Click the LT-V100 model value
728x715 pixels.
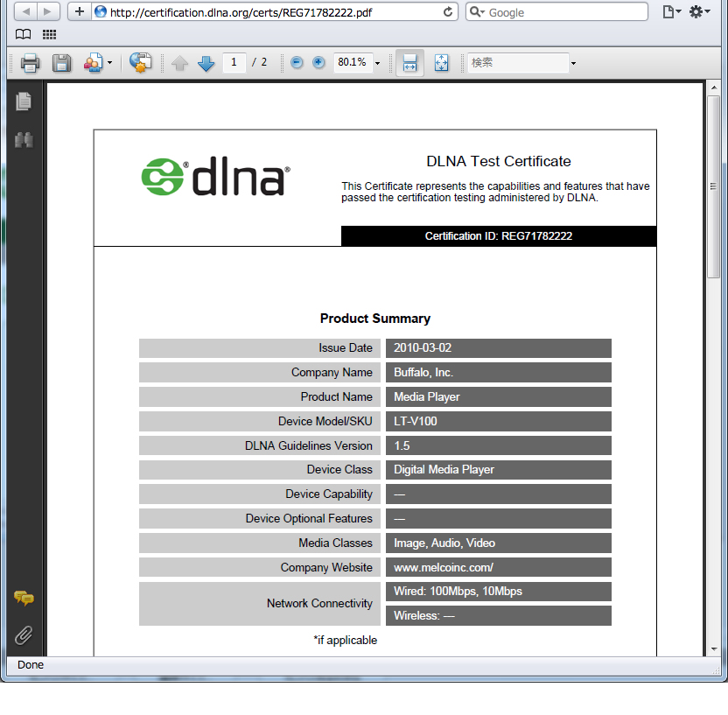(x=416, y=421)
